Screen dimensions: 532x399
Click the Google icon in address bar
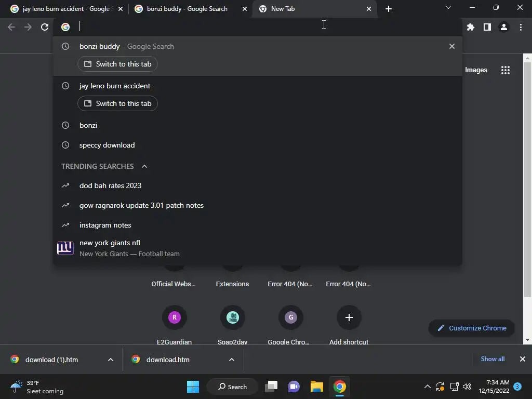pyautogui.click(x=65, y=27)
